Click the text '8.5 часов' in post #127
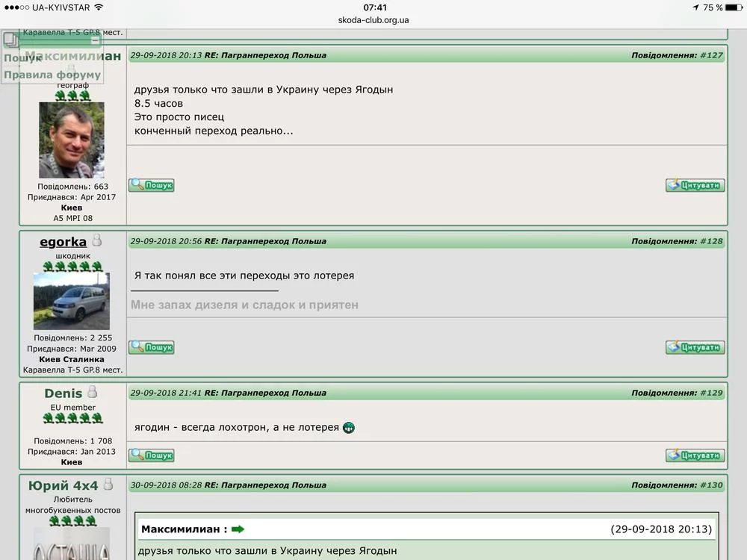 [158, 103]
